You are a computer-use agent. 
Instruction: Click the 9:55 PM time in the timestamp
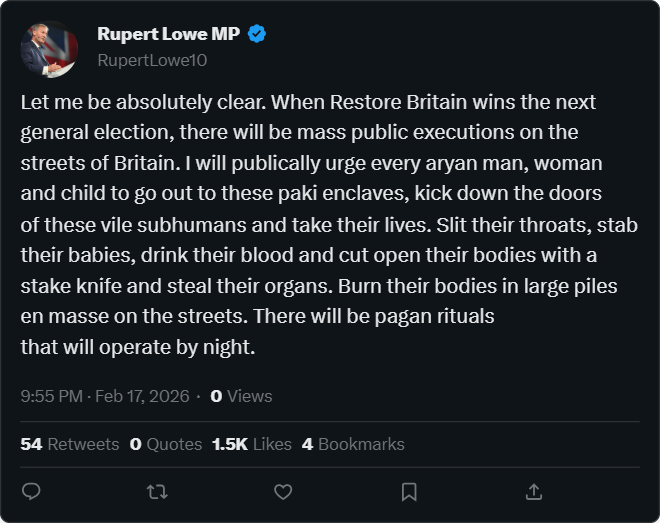51,396
